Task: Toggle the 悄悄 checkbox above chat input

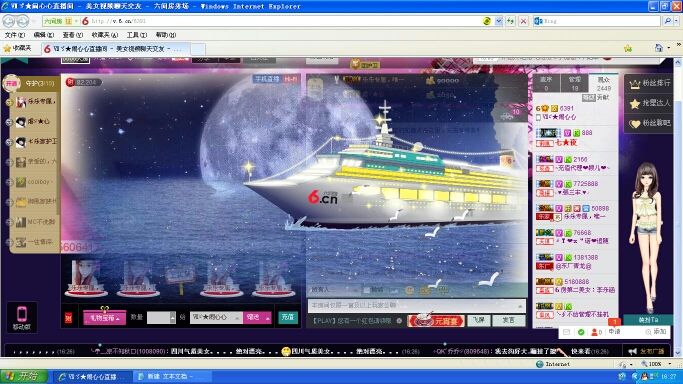Action: tap(367, 290)
